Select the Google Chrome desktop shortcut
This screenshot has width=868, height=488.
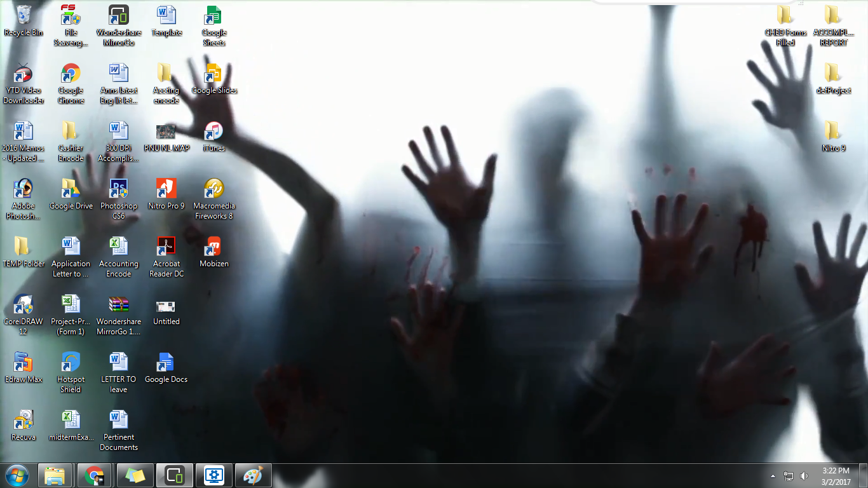pos(71,74)
